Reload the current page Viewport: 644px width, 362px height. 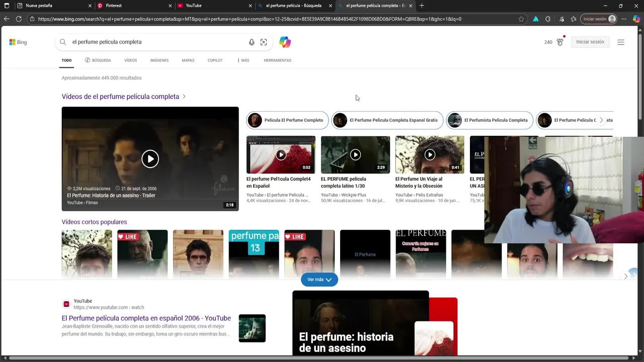(19, 19)
